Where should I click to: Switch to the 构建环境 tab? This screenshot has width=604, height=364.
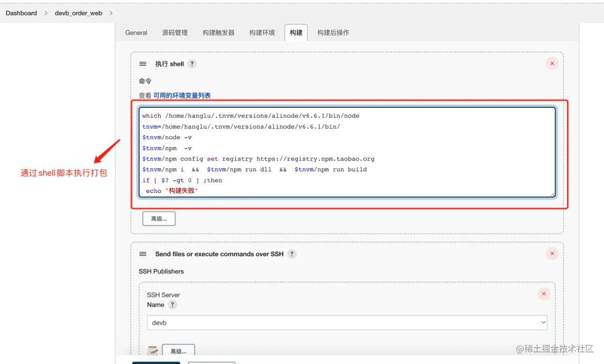point(262,33)
